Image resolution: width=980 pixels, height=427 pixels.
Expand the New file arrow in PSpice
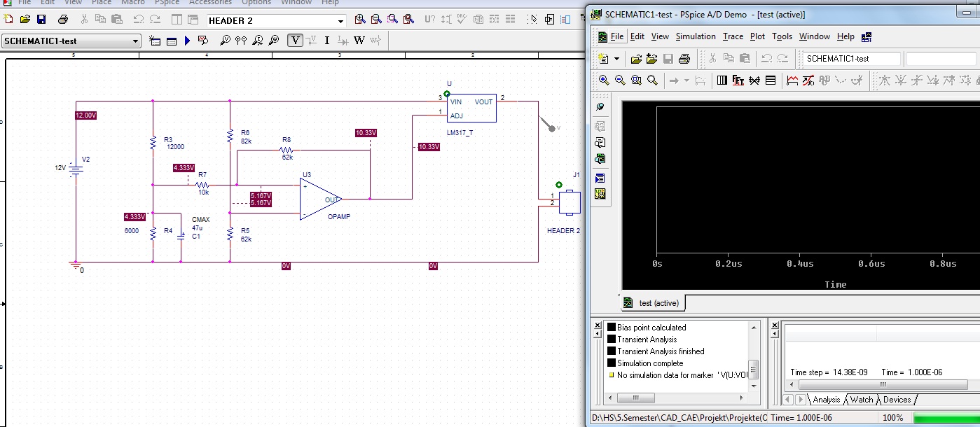click(x=616, y=59)
